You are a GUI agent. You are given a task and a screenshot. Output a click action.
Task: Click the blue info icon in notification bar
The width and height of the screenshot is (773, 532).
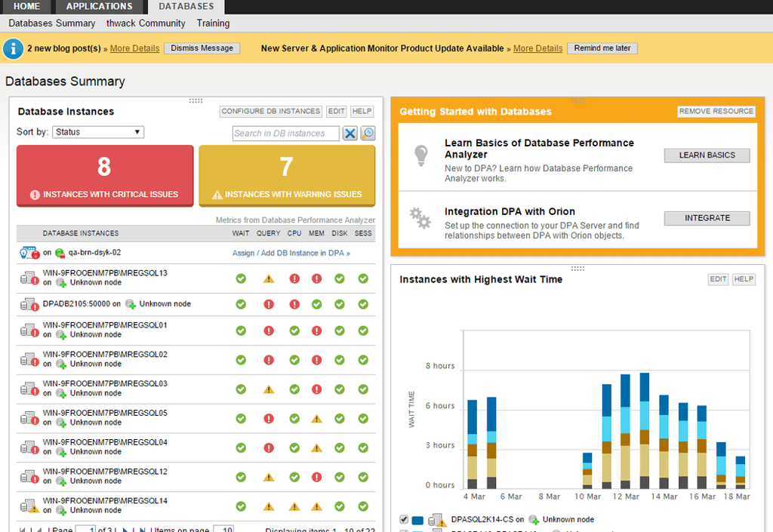[14, 49]
